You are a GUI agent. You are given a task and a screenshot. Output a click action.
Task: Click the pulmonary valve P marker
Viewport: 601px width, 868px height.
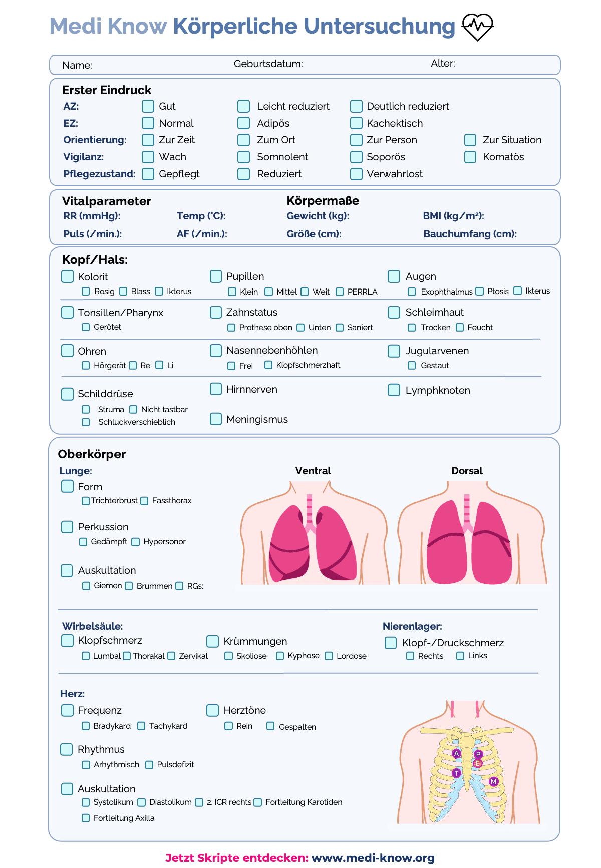tap(478, 754)
